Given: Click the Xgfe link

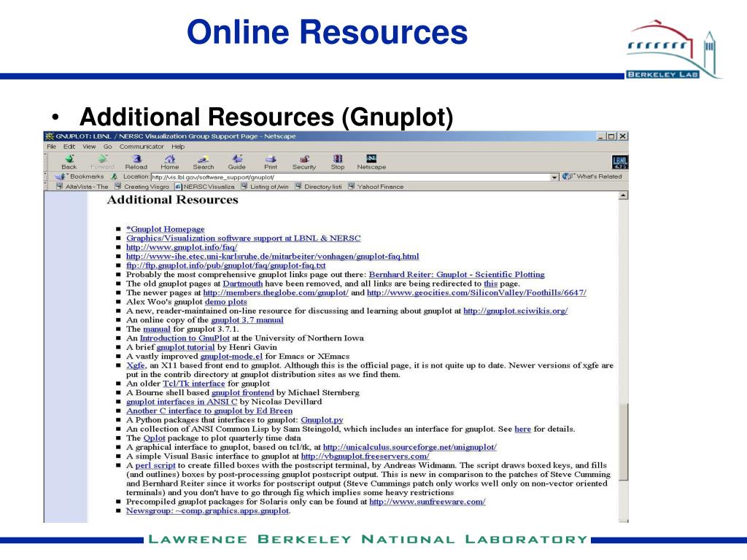Looking at the screenshot, I should [135, 365].
